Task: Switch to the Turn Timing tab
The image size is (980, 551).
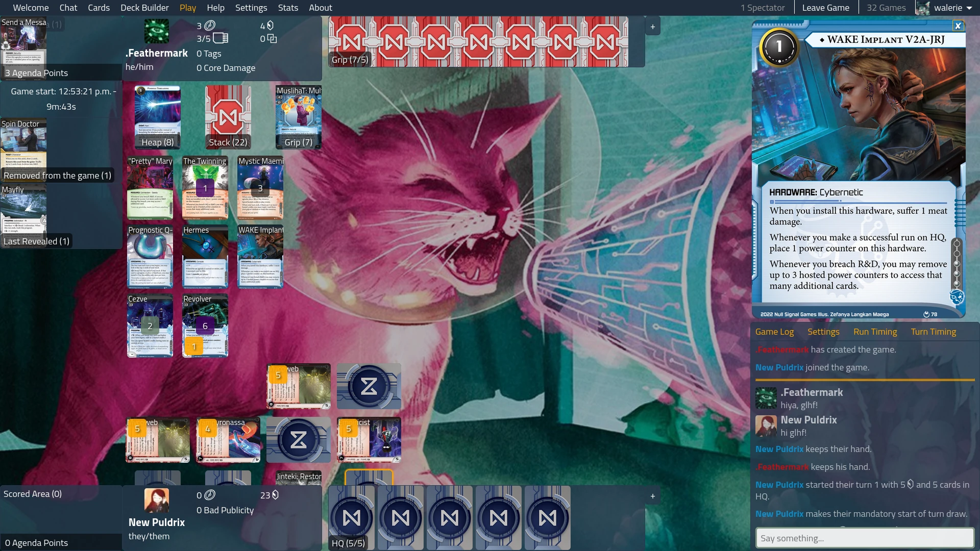Action: tap(933, 332)
